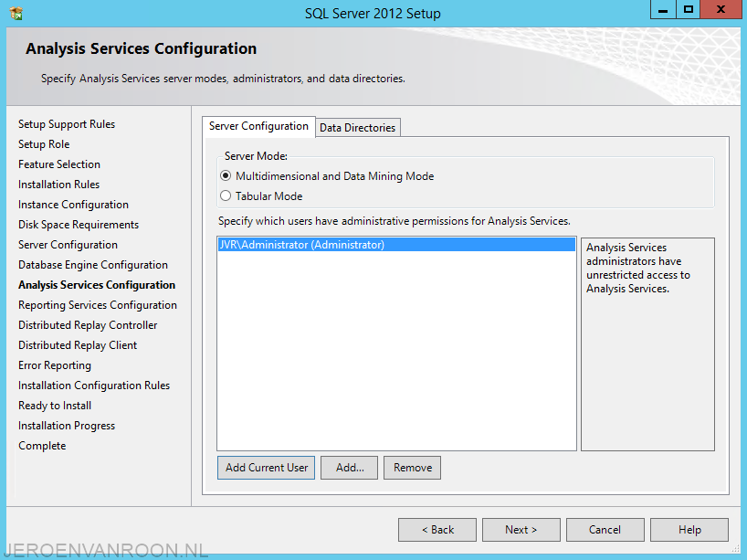Click Reporting Services Configuration step
This screenshot has width=747, height=560.
[98, 305]
